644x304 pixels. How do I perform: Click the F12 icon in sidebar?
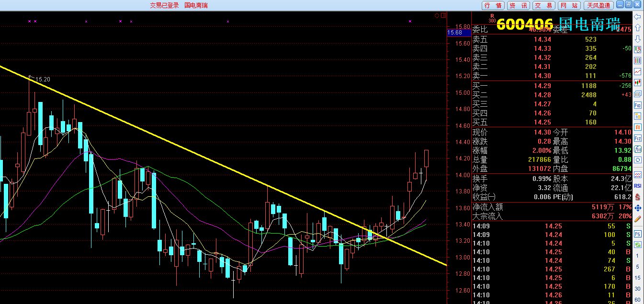pos(637,138)
